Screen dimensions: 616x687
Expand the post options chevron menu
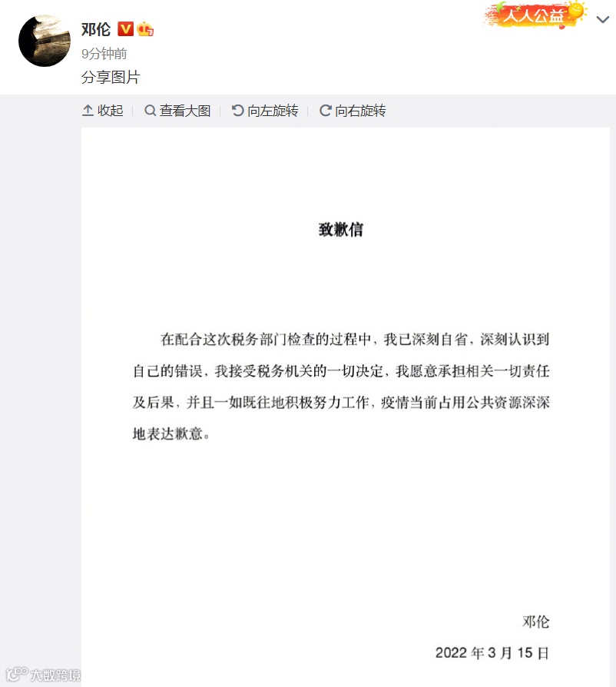603,19
